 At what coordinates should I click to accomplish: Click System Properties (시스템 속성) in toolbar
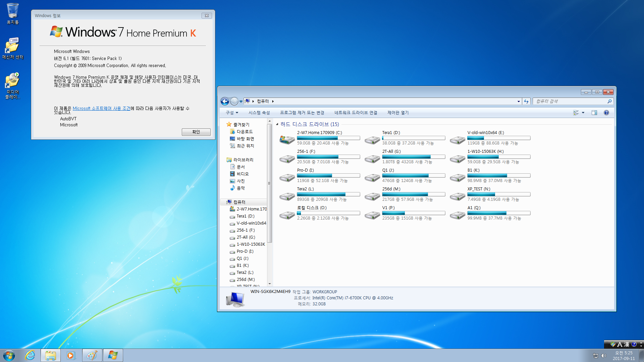tap(259, 113)
